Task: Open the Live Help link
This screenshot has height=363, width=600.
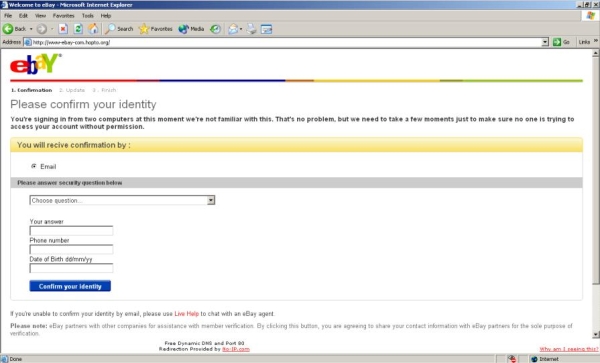Action: 186,314
